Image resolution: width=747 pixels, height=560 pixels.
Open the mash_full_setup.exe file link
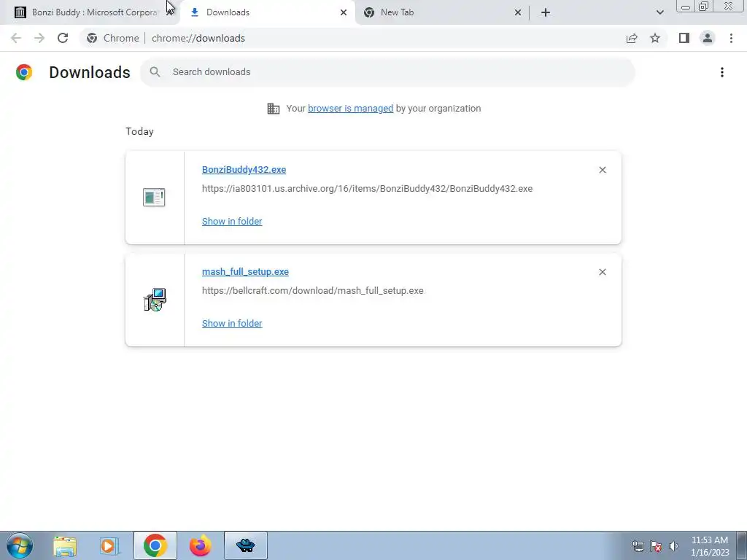click(x=245, y=272)
